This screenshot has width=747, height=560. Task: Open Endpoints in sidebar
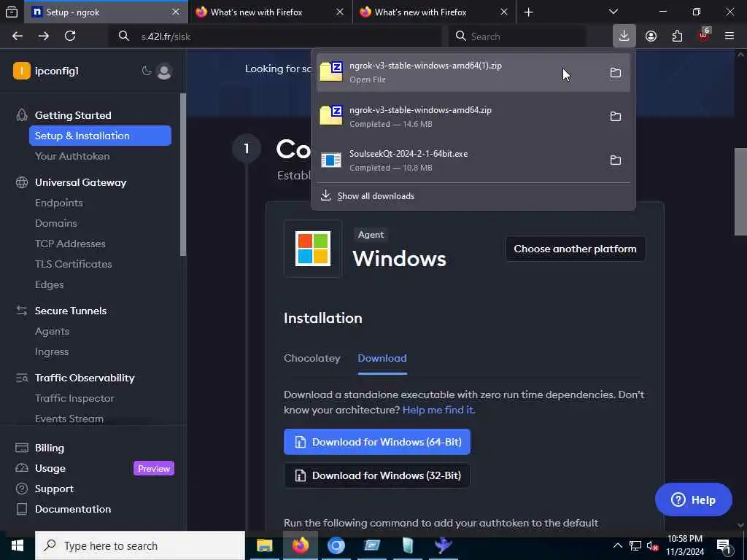pos(58,203)
